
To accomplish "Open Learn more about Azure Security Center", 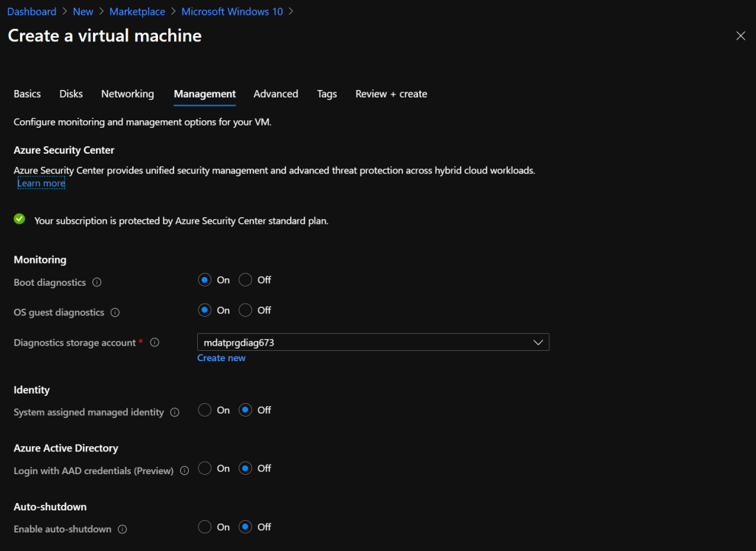I will click(x=41, y=183).
